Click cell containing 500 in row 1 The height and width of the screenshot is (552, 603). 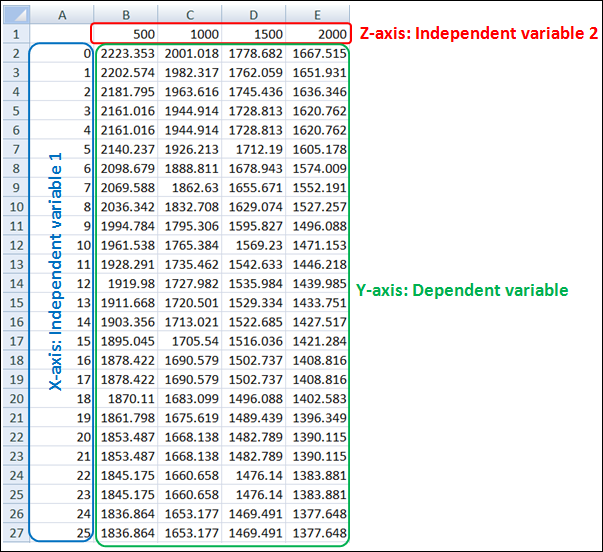(x=128, y=33)
